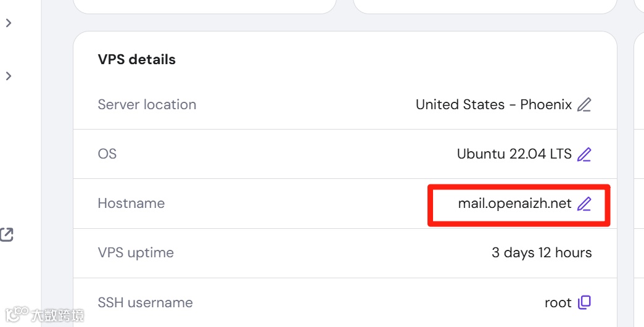This screenshot has width=644, height=327.
Task: Click the Ubuntu 22.04 LTS text
Action: pos(514,154)
